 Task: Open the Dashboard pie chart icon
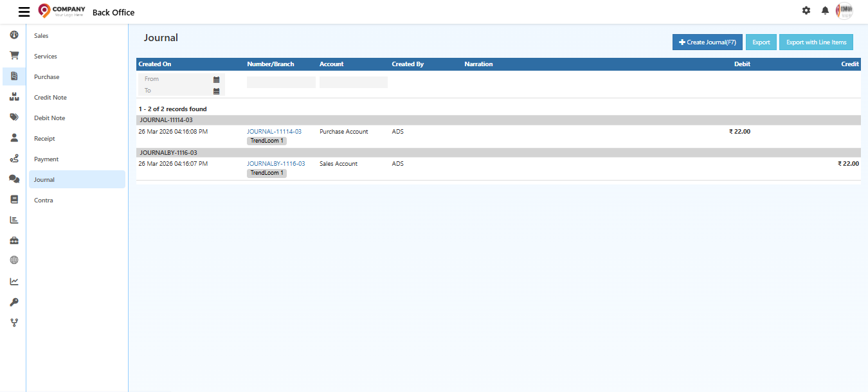coord(14,35)
